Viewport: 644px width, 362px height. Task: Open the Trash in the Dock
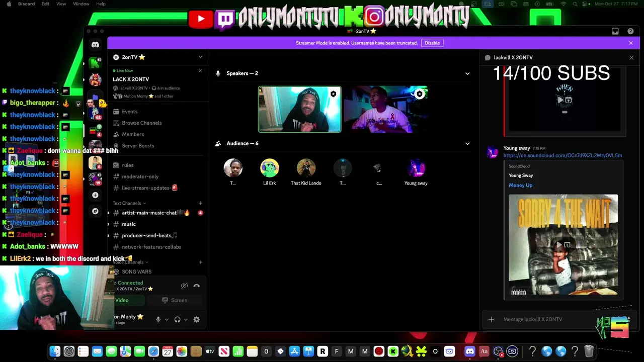589,351
